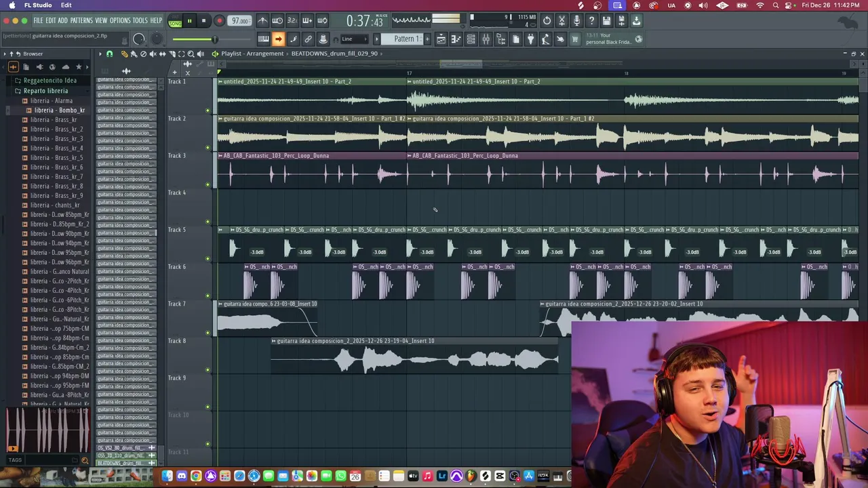Open the shopping cart content library icon
Screen dimensions: 868x488
click(x=574, y=39)
